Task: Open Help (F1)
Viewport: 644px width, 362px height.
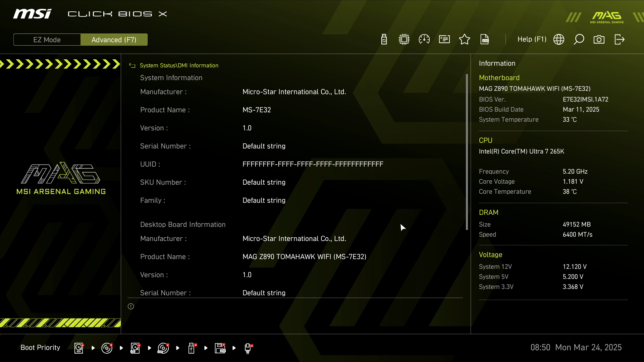Action: (x=532, y=40)
